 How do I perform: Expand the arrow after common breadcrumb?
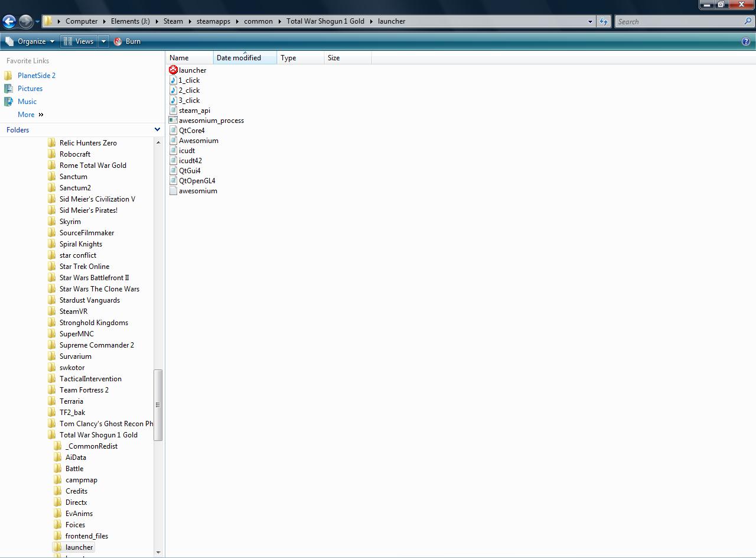[279, 21]
